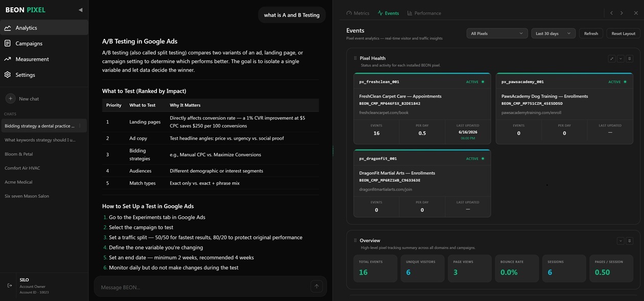644x301 pixels.
Task: Open the Six seven Mason Salon chat
Action: [27, 196]
